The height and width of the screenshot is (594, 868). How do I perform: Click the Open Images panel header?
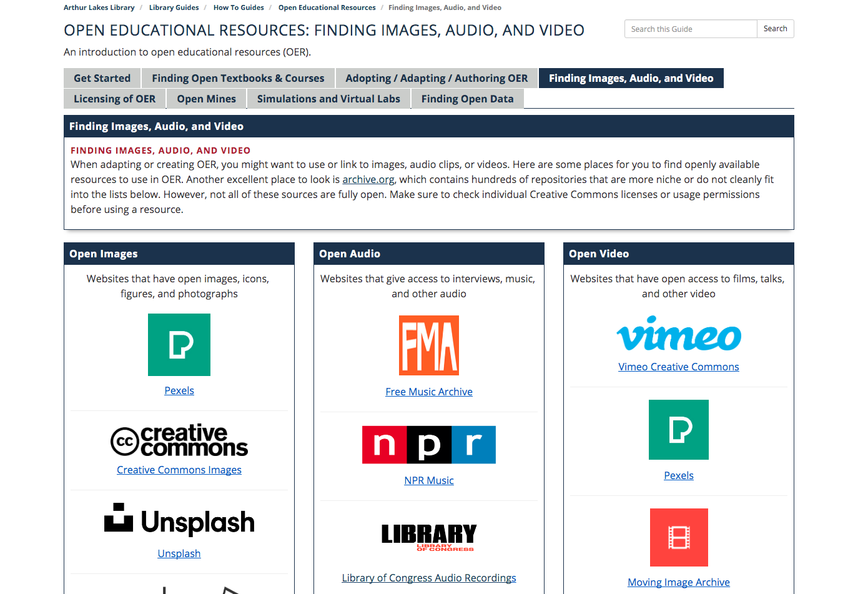[179, 254]
